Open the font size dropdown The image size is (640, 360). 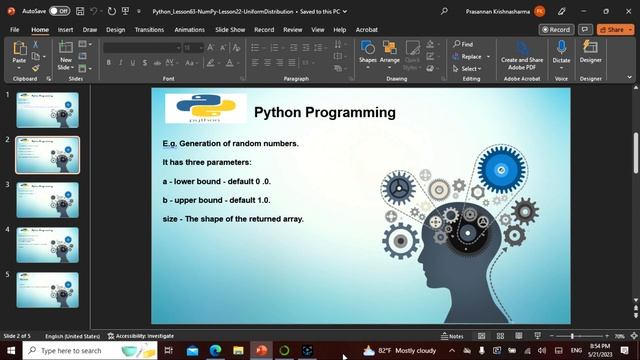click(201, 48)
